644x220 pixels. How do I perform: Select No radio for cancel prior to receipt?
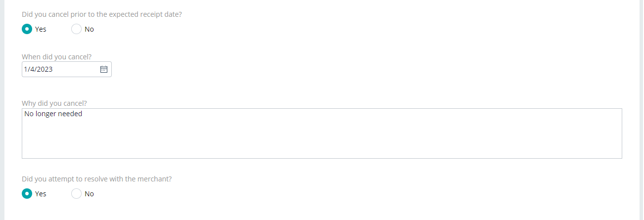tap(76, 29)
